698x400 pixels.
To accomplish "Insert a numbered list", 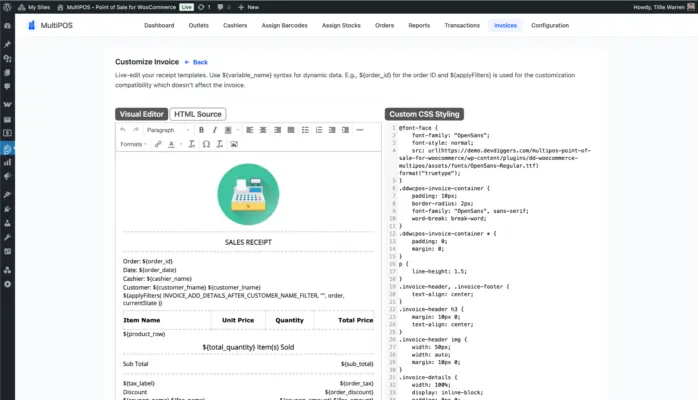I will [x=319, y=130].
